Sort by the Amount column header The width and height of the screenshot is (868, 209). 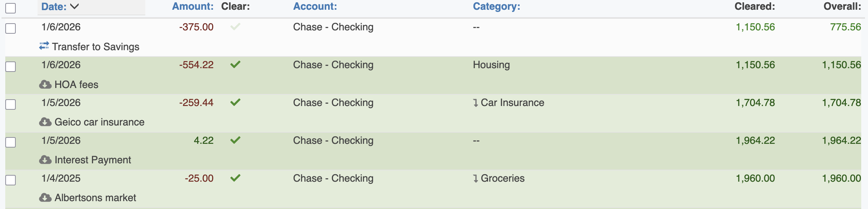[x=193, y=6]
